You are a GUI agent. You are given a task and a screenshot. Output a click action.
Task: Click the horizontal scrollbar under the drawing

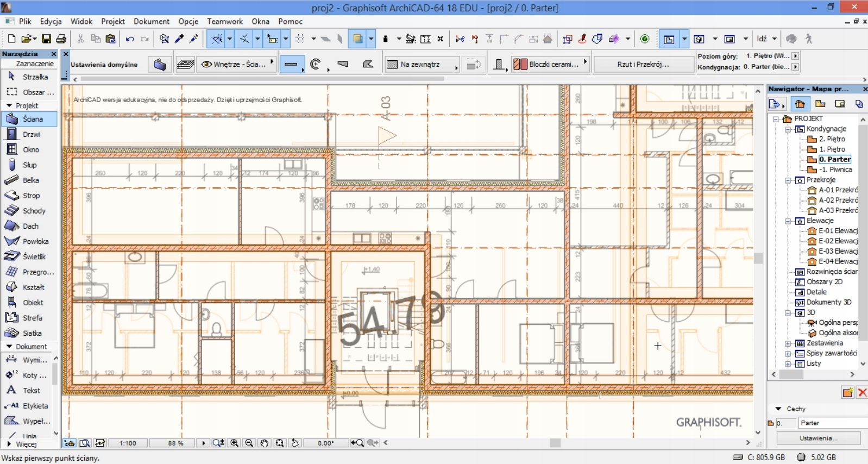coord(555,443)
